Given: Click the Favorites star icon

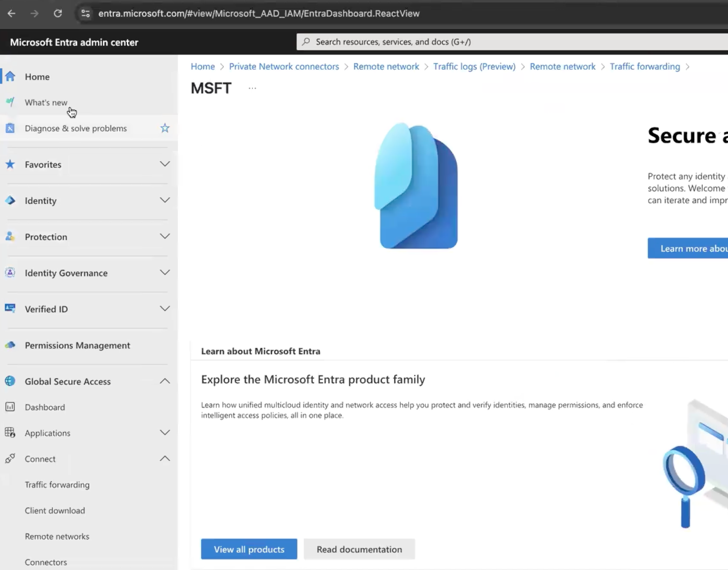Looking at the screenshot, I should coord(10,164).
